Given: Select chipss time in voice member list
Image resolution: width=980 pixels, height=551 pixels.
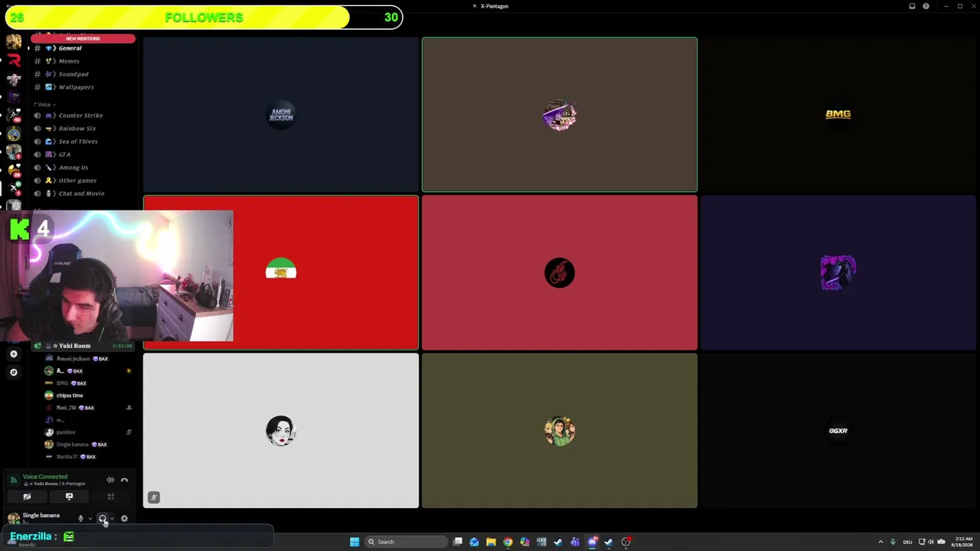Looking at the screenshot, I should pyautogui.click(x=88, y=396).
